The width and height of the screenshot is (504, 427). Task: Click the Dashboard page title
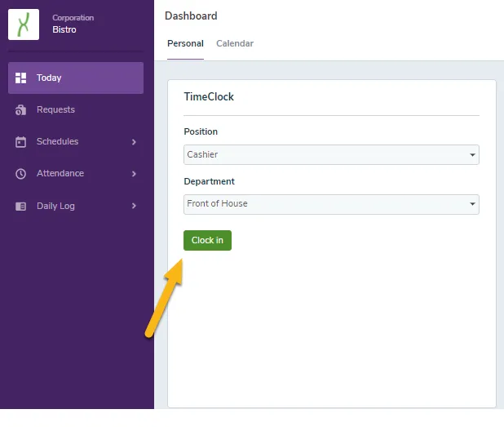[191, 16]
